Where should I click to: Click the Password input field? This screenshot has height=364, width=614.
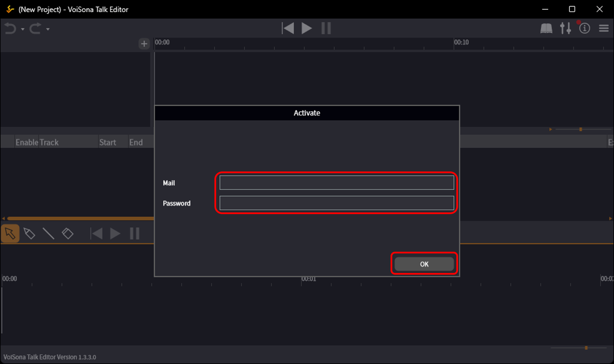pos(336,203)
